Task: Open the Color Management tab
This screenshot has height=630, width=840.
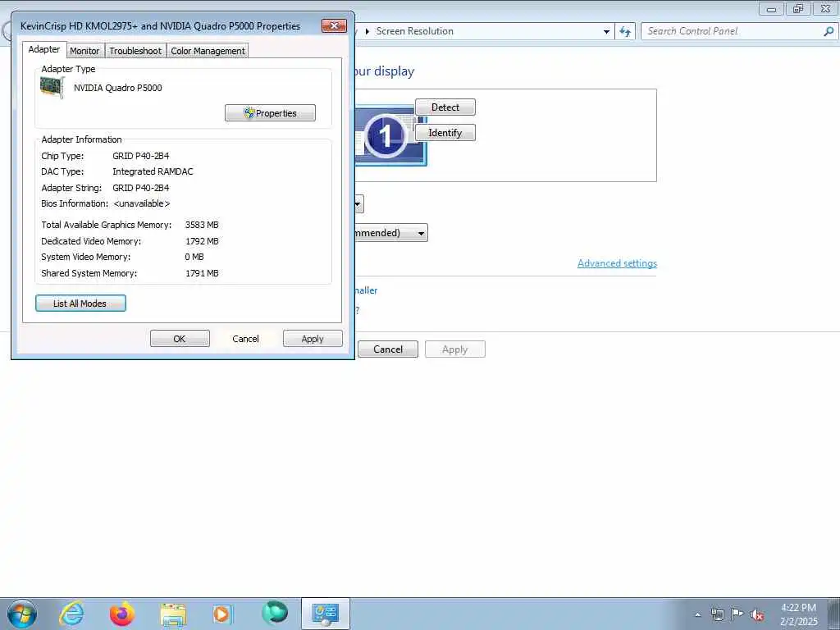Action: click(208, 51)
